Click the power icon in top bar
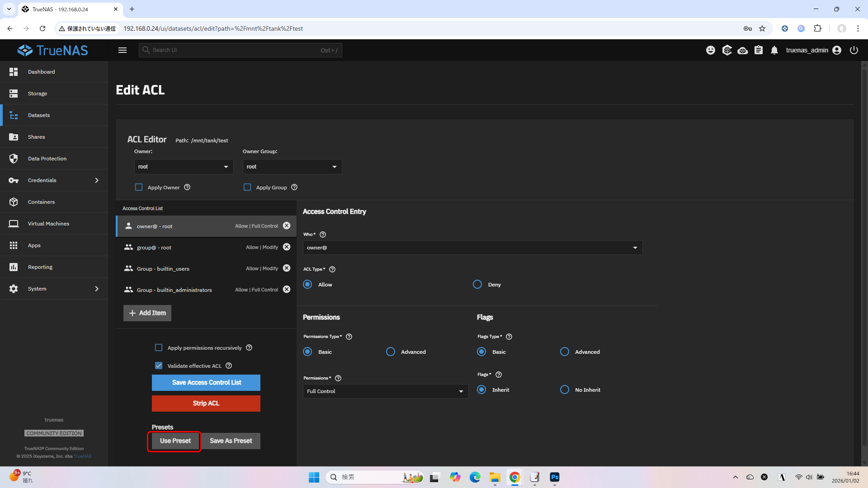This screenshot has width=868, height=488. click(854, 50)
